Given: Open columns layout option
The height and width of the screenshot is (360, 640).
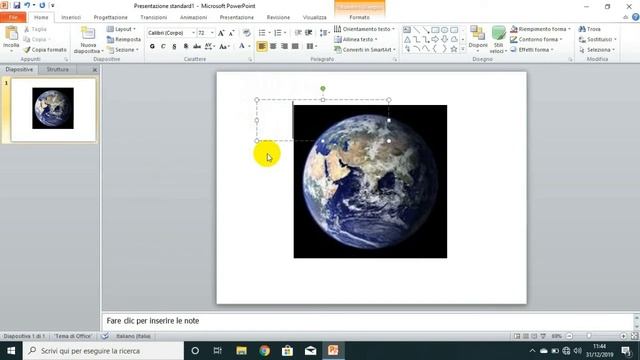Looking at the screenshot, I should 312,47.
